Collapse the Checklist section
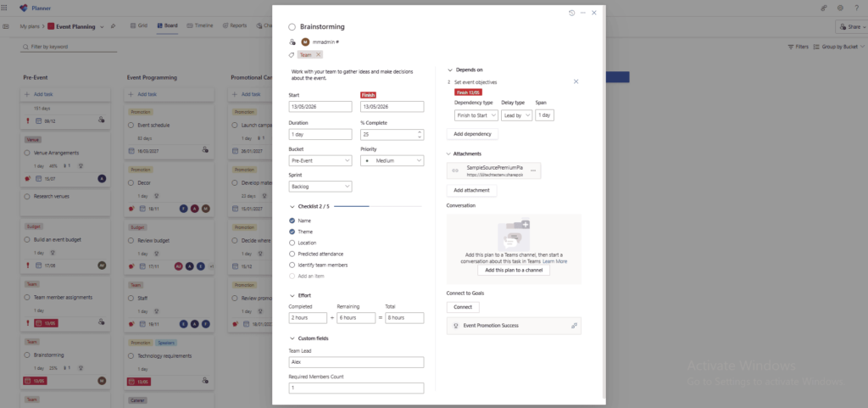This screenshot has width=868, height=408. [x=292, y=206]
